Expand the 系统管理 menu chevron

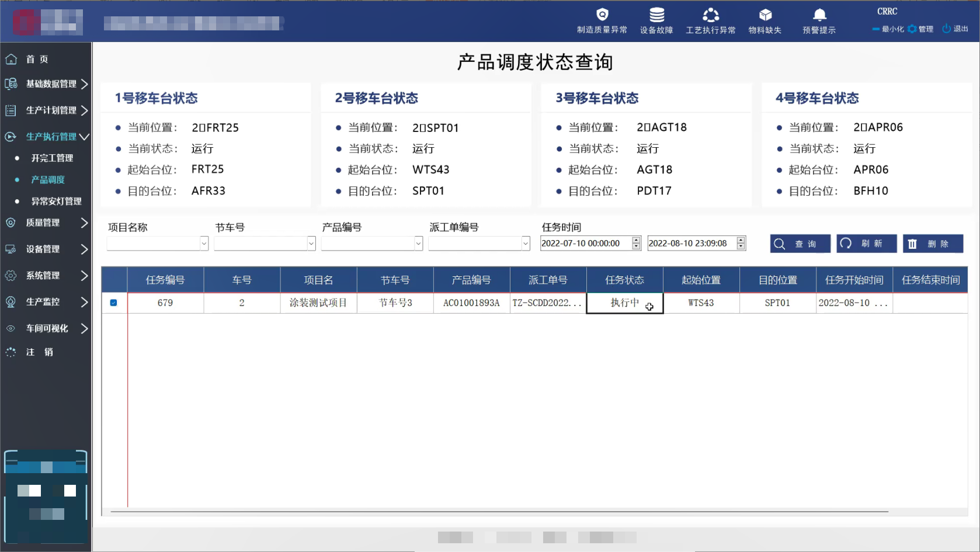point(84,275)
